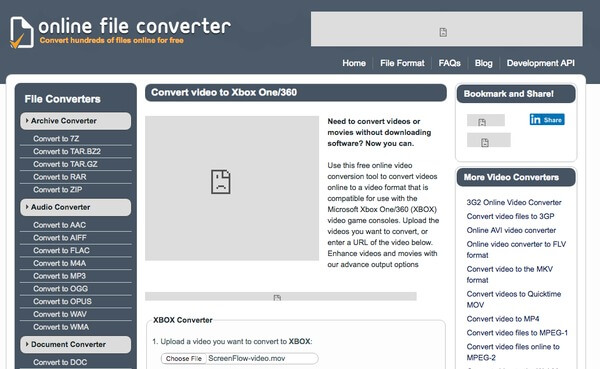Screen dimensions: 600x369
Task: Open 3G2 Online Video Converter link
Action: coord(514,202)
